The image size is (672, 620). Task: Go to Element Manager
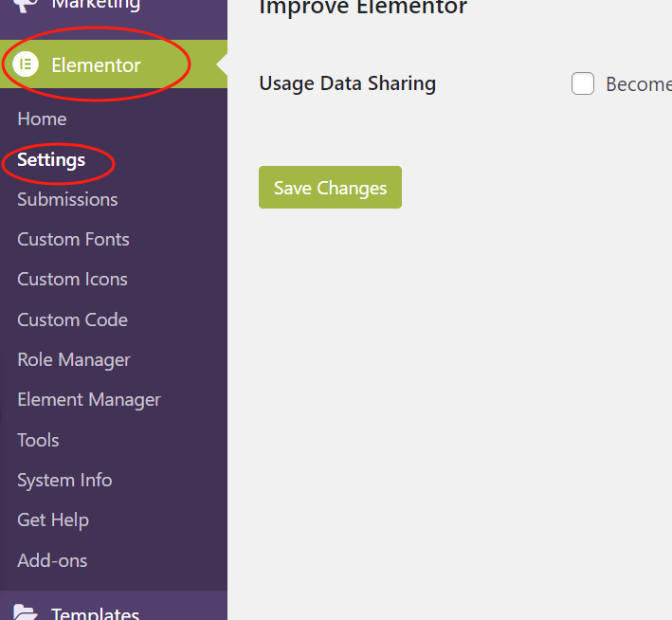89,400
